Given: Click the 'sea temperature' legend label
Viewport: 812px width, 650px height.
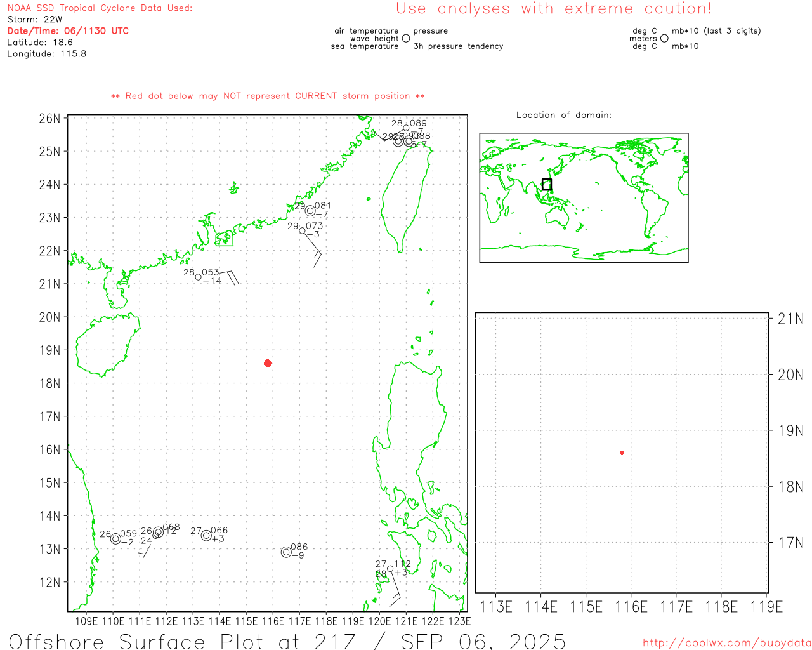Looking at the screenshot, I should pos(365,46).
